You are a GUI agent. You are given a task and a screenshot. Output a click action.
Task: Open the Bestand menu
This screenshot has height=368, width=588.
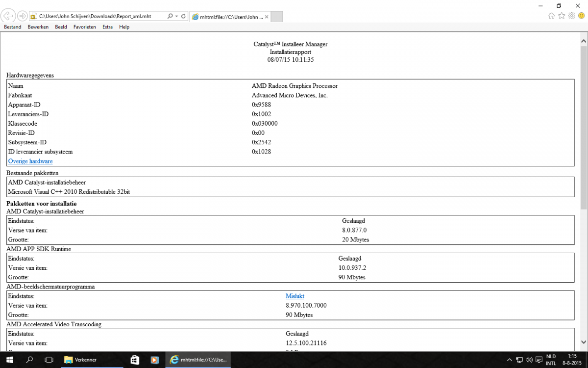tap(13, 27)
